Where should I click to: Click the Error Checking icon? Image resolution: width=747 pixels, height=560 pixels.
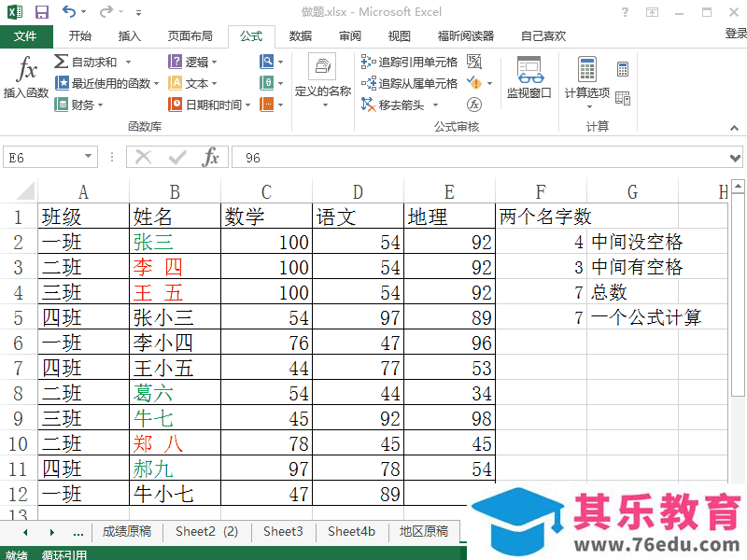click(474, 83)
